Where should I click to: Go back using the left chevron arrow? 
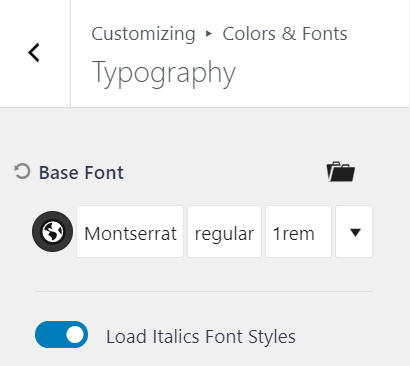click(34, 53)
